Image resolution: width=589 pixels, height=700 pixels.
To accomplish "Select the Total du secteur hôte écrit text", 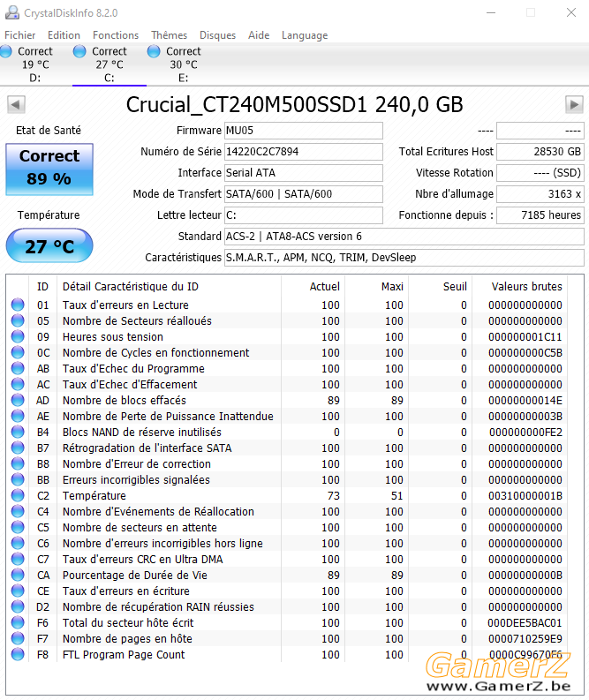I will coord(128,623).
